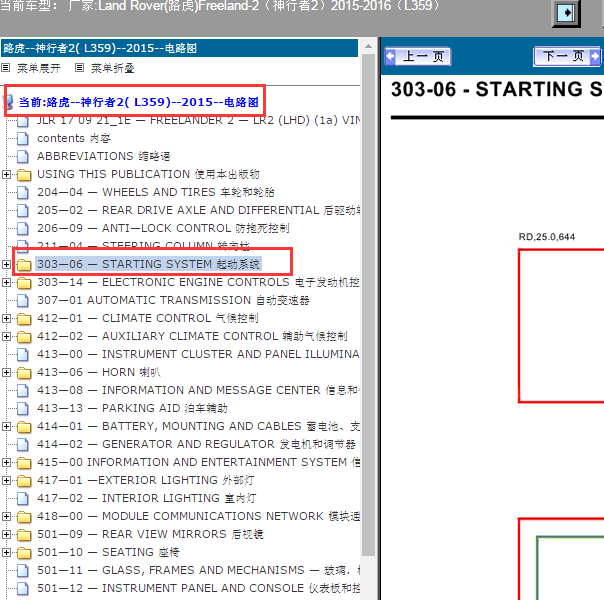Expand 303-06 STARTING SYSTEM tree node
This screenshot has width=604, height=600.
pos(6,264)
